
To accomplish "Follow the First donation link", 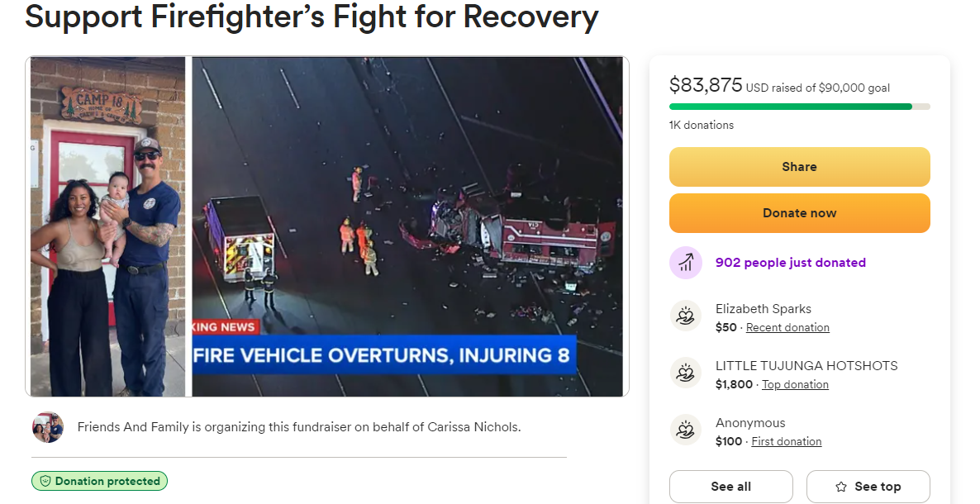I will pyautogui.click(x=787, y=441).
